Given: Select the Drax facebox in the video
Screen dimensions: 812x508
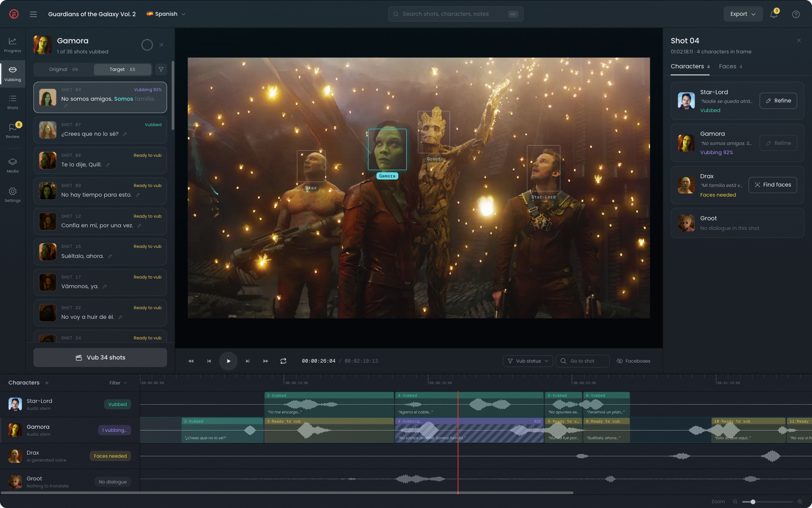Looking at the screenshot, I should [311, 166].
